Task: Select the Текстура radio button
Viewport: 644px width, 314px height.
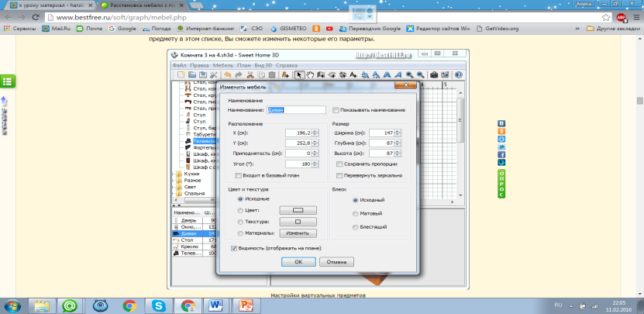Action: click(x=240, y=222)
